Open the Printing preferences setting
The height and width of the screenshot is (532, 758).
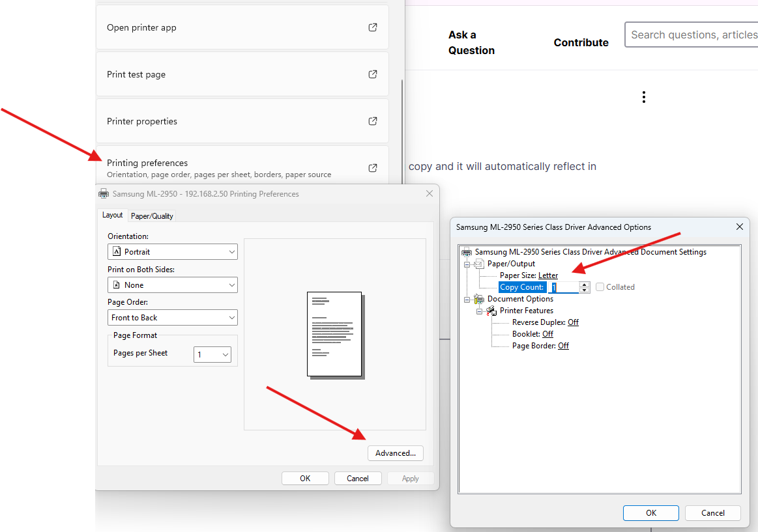(x=242, y=165)
